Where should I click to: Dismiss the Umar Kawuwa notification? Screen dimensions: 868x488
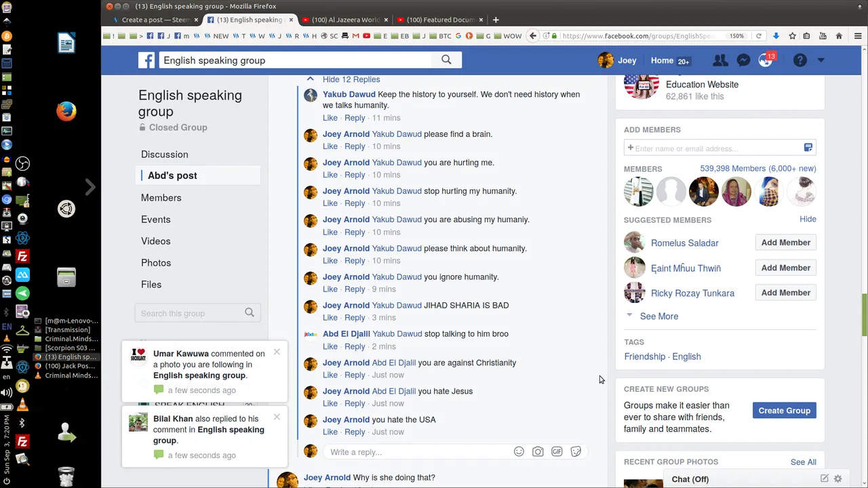click(277, 352)
